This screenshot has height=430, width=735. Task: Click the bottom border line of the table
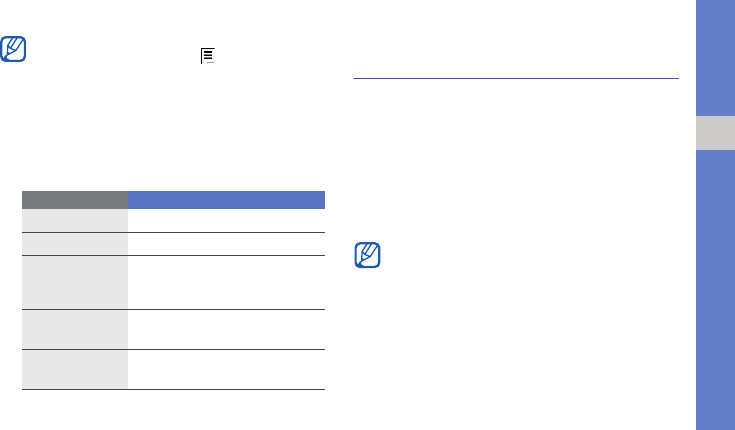click(x=173, y=389)
